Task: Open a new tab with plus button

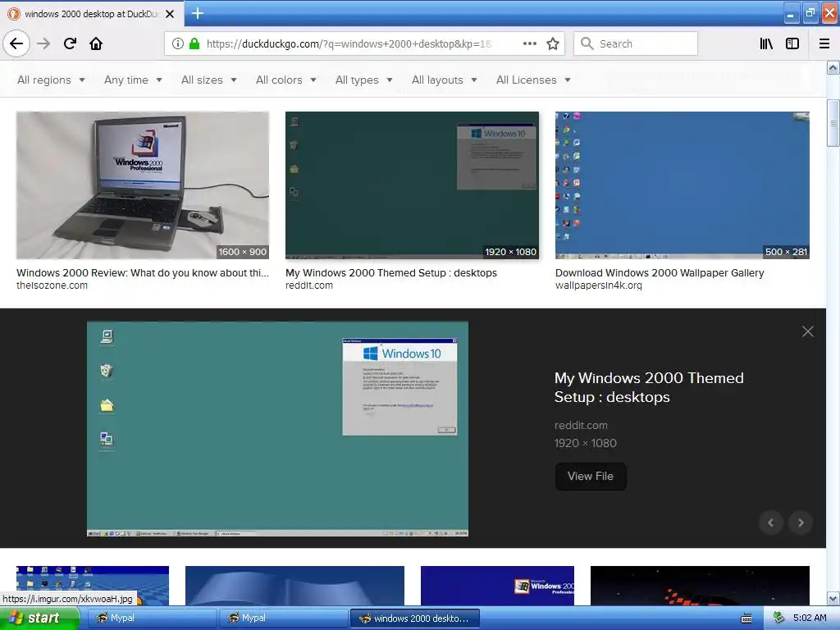Action: [x=197, y=13]
